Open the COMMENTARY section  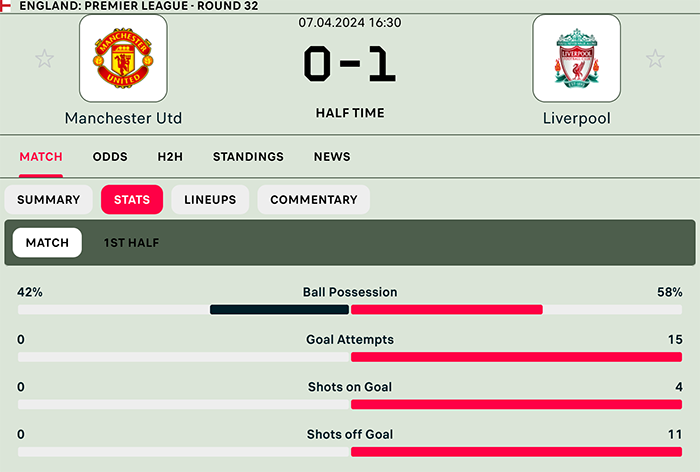coord(314,200)
